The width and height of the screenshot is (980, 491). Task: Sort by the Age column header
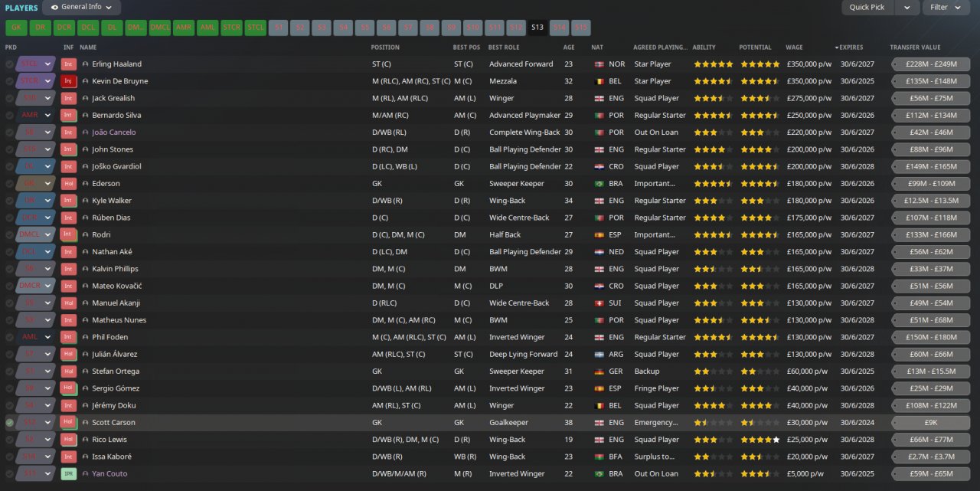(569, 47)
